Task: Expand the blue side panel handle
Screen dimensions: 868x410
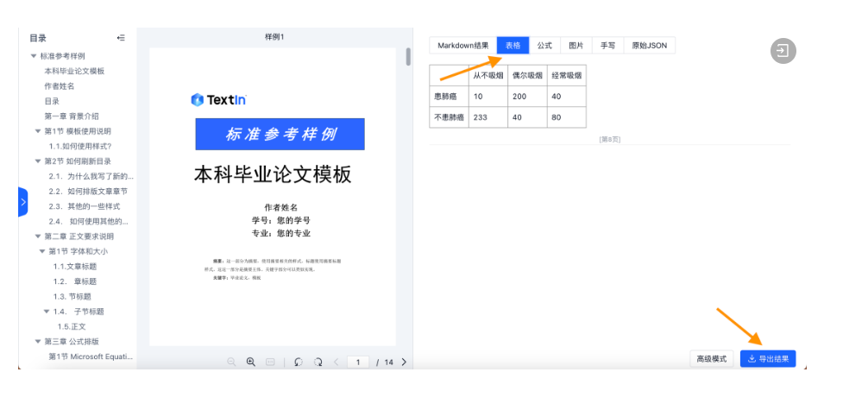Action: (22, 202)
